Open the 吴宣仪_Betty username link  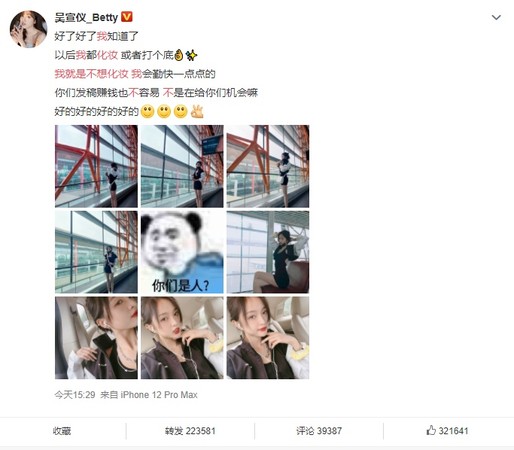[x=86, y=17]
